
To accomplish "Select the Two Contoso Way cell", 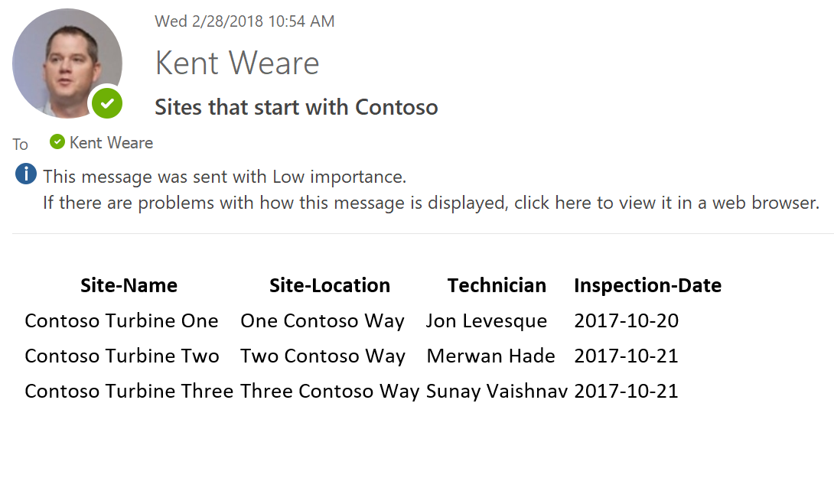I will [323, 356].
